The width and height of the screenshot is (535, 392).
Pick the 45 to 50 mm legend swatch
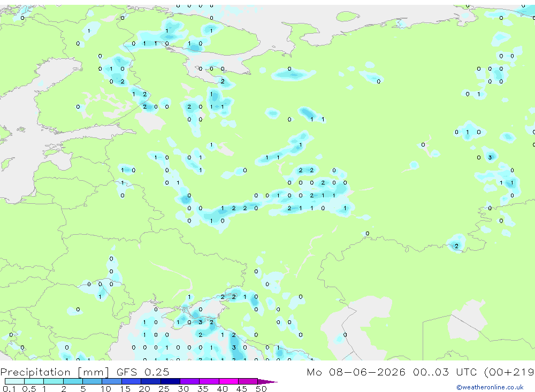point(248,381)
